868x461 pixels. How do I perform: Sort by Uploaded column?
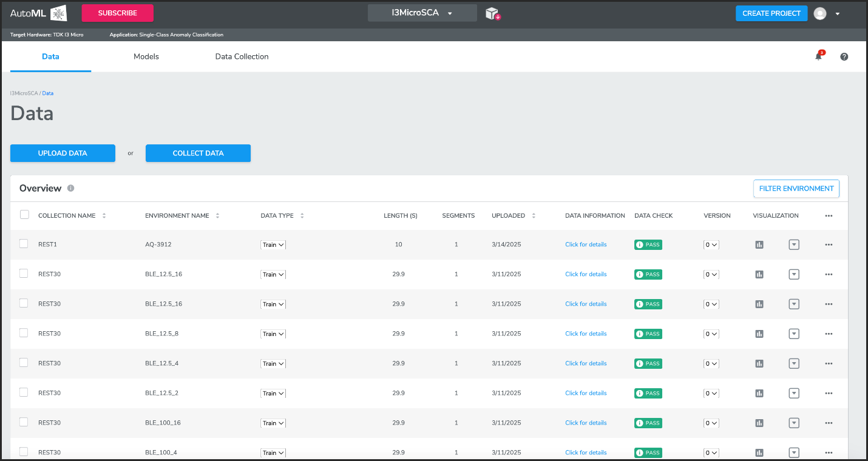click(534, 215)
